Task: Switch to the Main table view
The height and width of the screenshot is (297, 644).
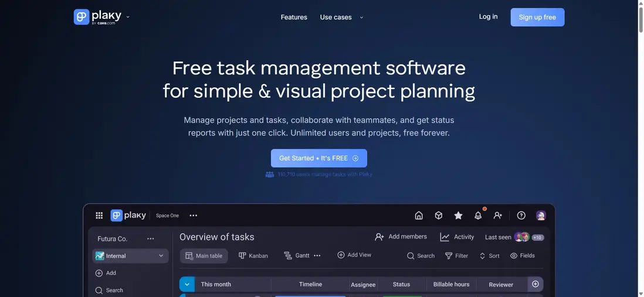Action: tap(204, 256)
